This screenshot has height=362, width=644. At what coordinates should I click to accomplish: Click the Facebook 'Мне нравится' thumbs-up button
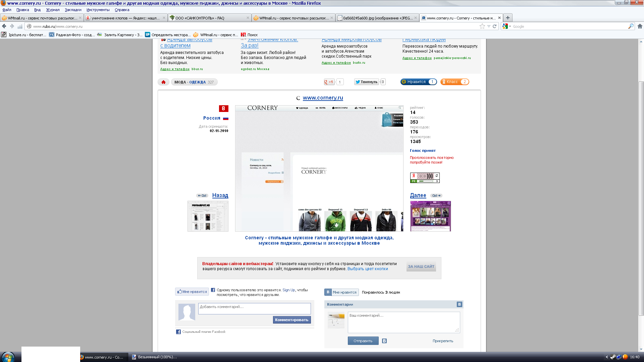[x=192, y=292]
